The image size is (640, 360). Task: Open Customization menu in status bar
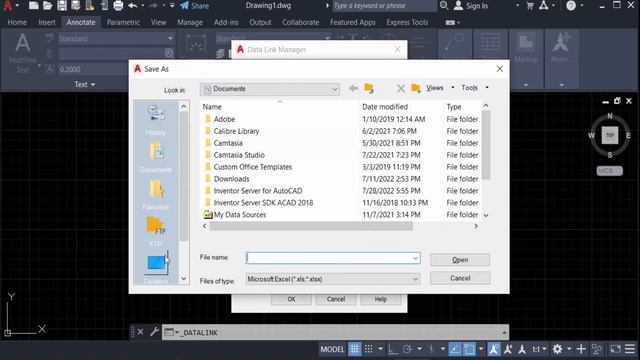tap(630, 349)
